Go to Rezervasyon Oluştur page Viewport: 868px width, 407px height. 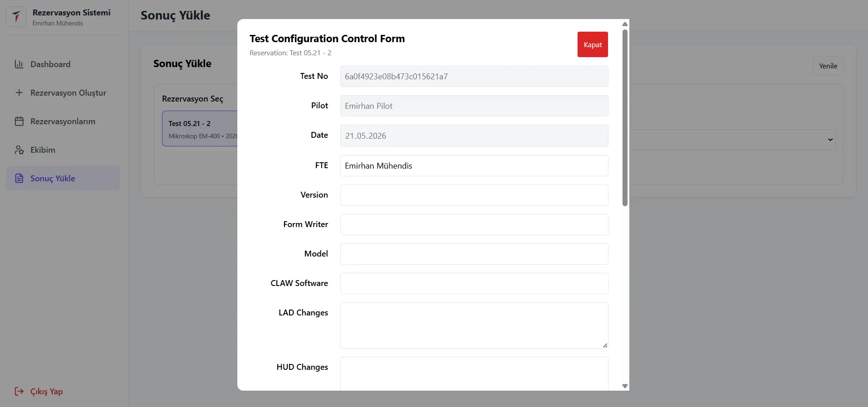tap(63, 93)
